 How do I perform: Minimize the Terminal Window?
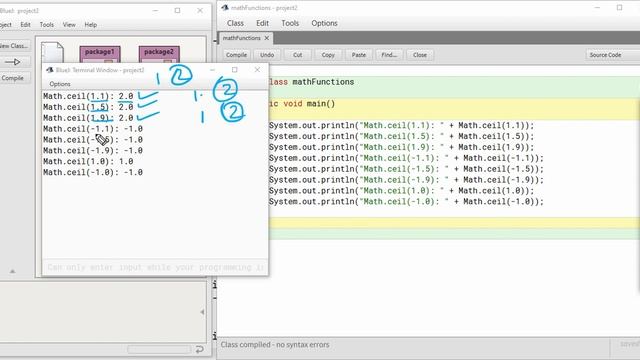pyautogui.click(x=212, y=70)
